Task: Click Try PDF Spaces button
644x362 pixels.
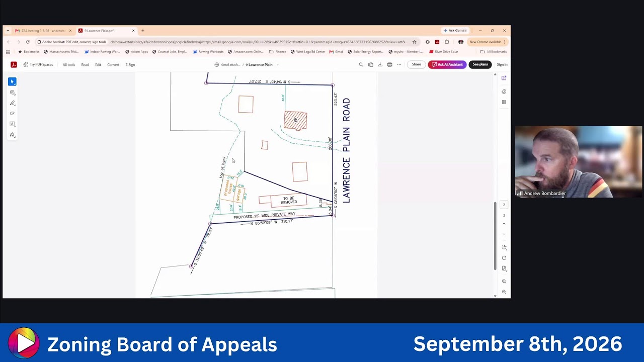Action: [x=38, y=64]
